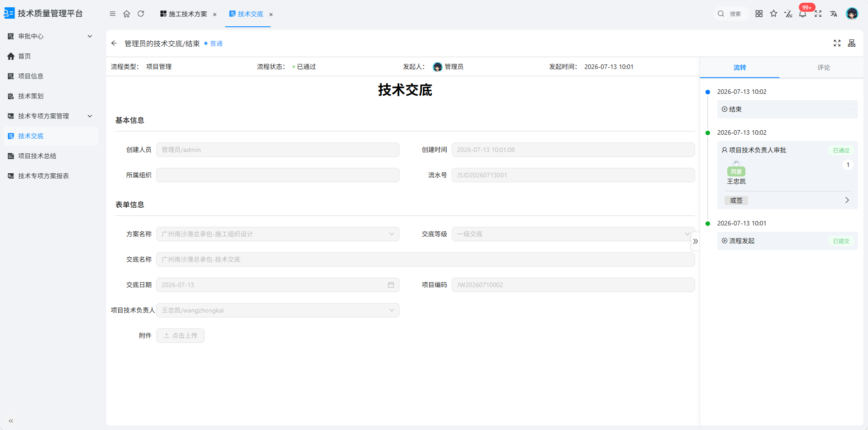Screen dimensions: 868x430
Task: Go to home via house icon
Action: tap(127, 14)
